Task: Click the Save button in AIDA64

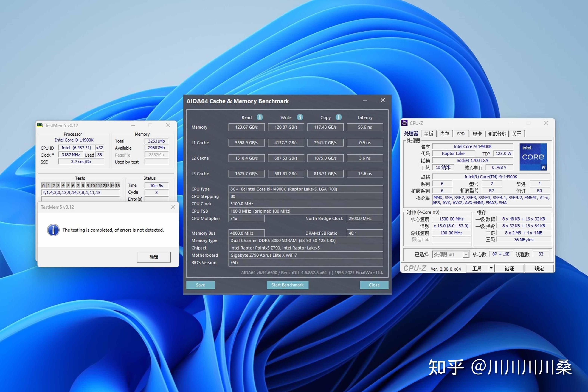Action: pos(200,285)
